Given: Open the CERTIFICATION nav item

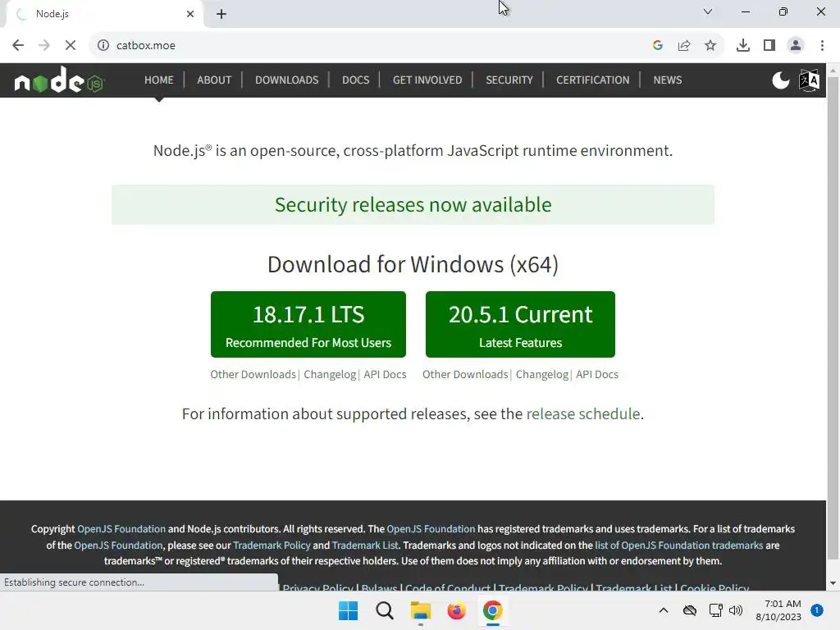Looking at the screenshot, I should pos(592,80).
